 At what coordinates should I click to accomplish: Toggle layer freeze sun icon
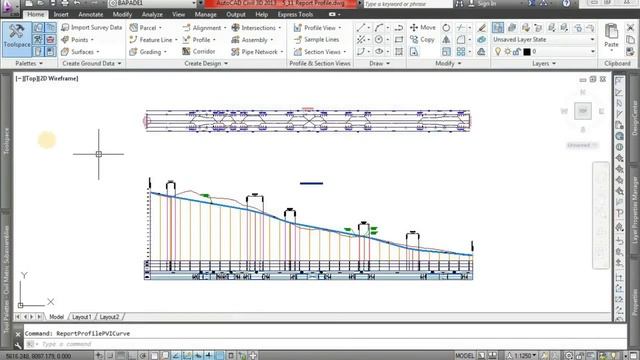507,52
